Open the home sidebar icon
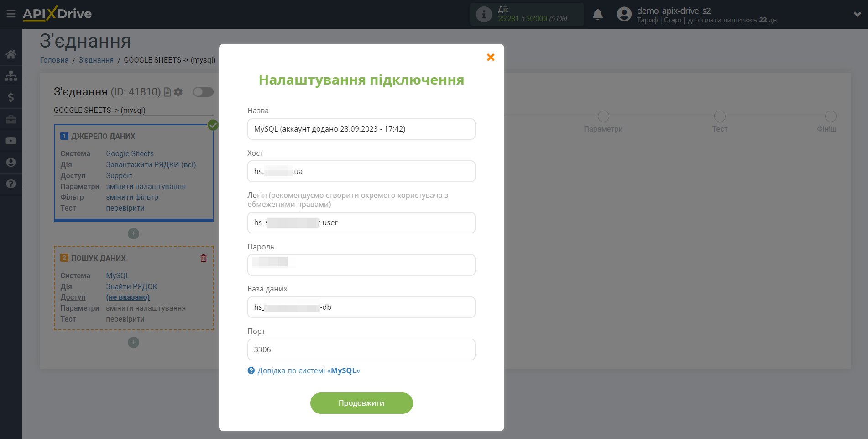Screen dimensions: 868x439 coord(11,54)
